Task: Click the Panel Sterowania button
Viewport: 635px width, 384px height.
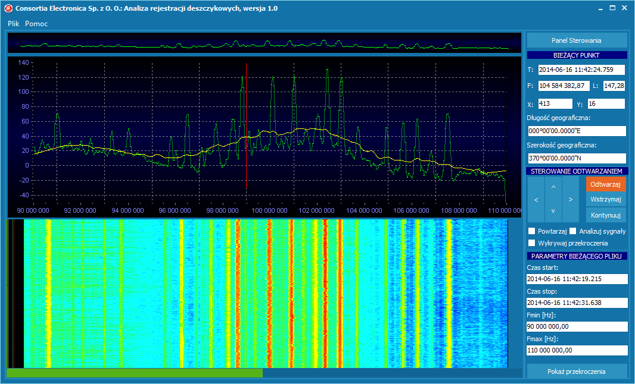Action: 576,41
